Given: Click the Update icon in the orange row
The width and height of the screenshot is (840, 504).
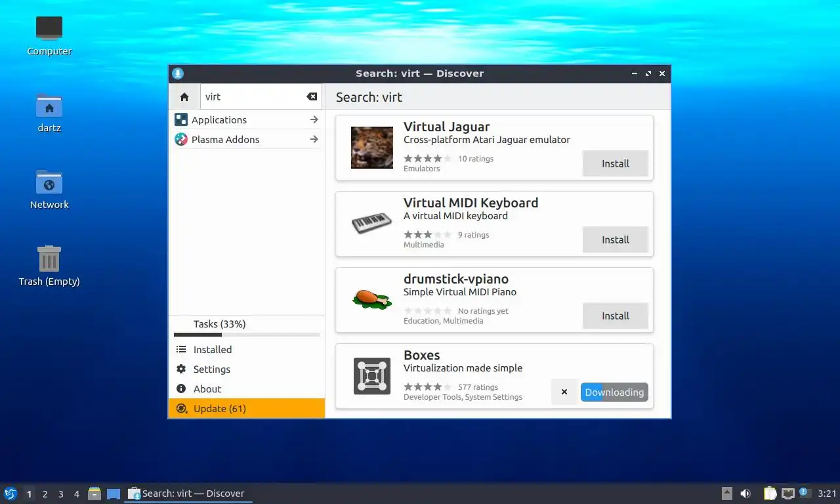Looking at the screenshot, I should click(181, 408).
